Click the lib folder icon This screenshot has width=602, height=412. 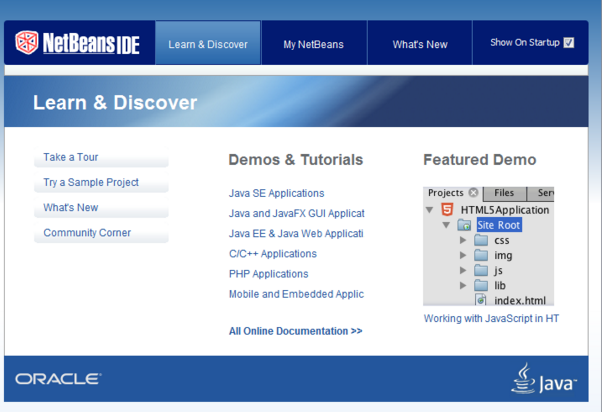tap(481, 285)
